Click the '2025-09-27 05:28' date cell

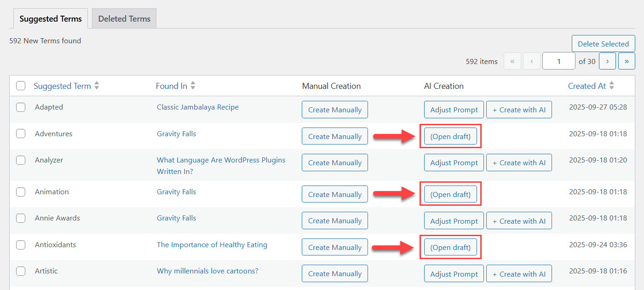(598, 107)
